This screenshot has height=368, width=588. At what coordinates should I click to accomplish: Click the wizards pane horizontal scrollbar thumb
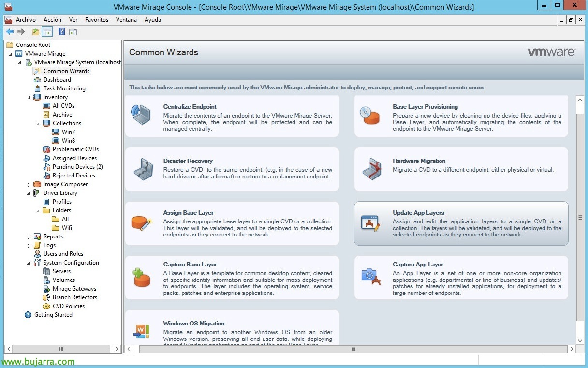[353, 349]
